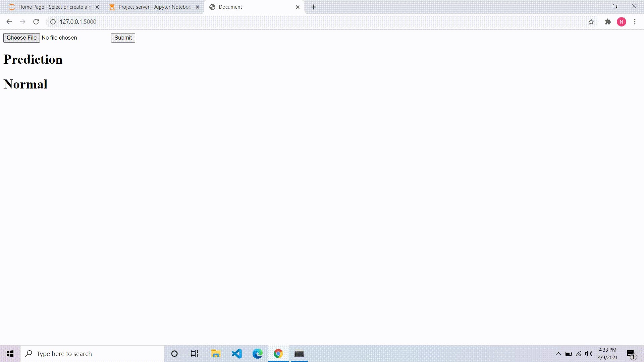Viewport: 644px width, 362px height.
Task: Click the Windows search box
Action: (x=92, y=354)
